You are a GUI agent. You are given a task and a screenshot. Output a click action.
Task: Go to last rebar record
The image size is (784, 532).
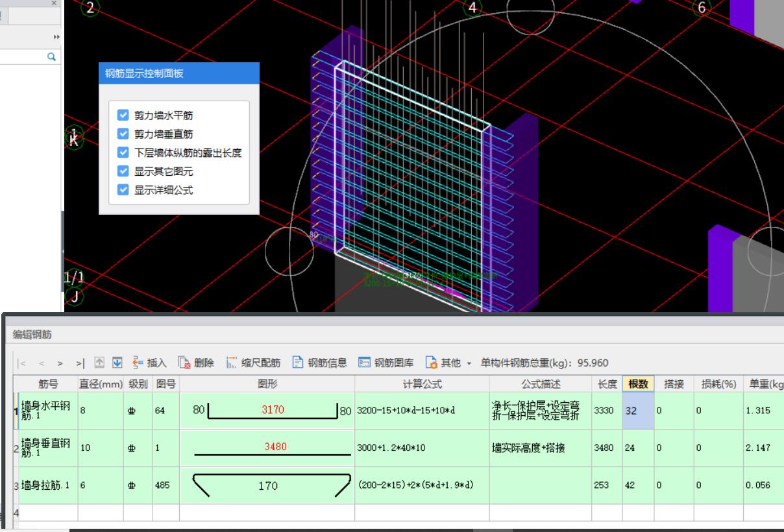point(80,363)
